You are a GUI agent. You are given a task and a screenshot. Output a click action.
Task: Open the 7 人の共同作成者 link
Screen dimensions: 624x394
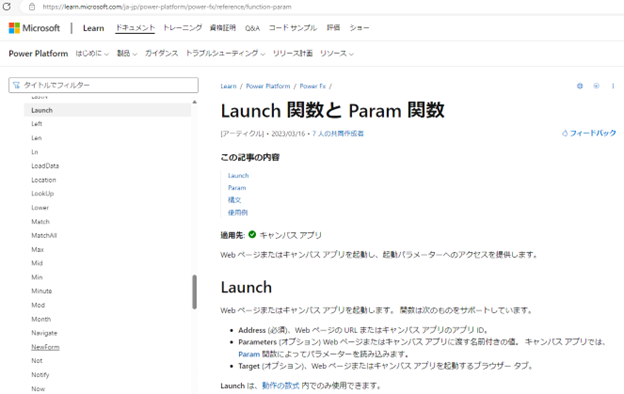(x=338, y=134)
